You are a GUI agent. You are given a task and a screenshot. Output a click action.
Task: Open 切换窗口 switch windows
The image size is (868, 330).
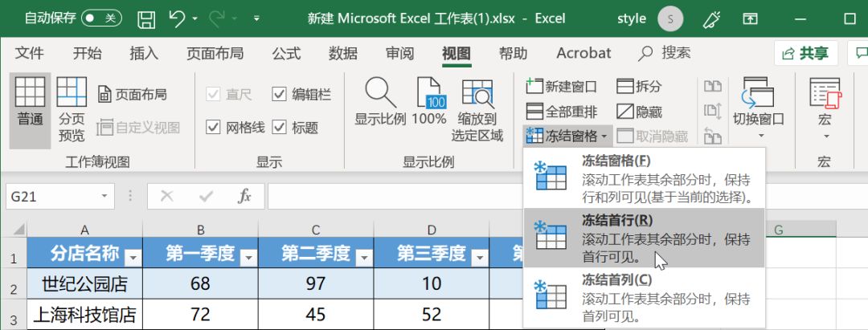[759, 108]
